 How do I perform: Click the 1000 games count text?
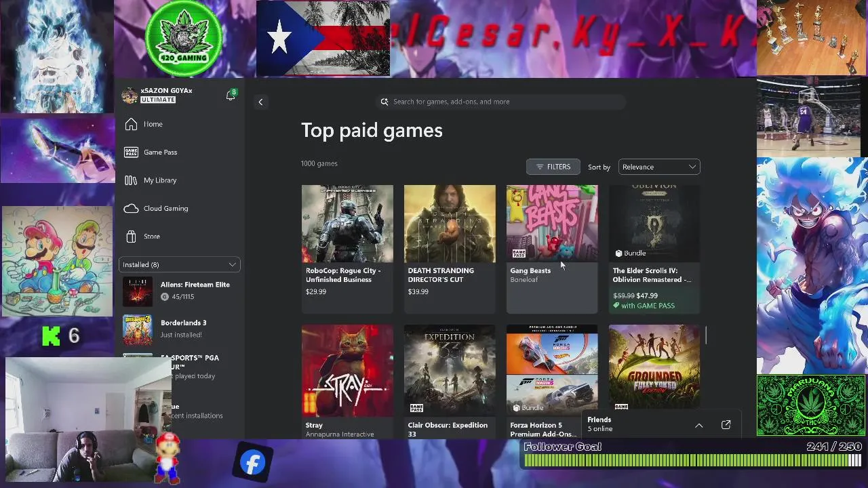319,163
